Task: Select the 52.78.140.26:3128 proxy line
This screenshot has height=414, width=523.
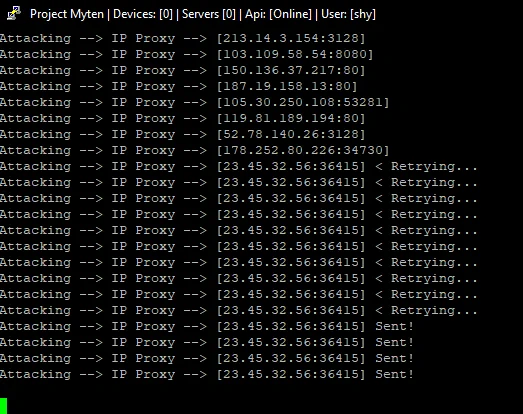Action: (182, 134)
